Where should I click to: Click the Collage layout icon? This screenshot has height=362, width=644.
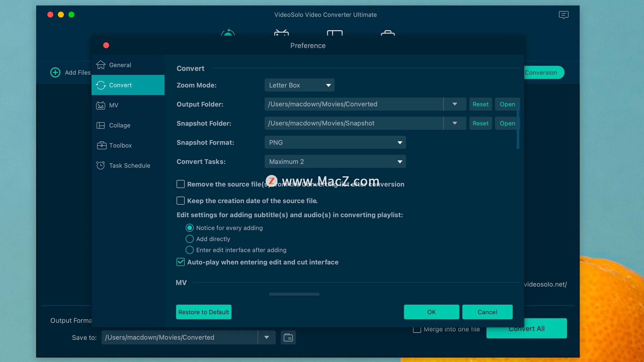tap(101, 125)
